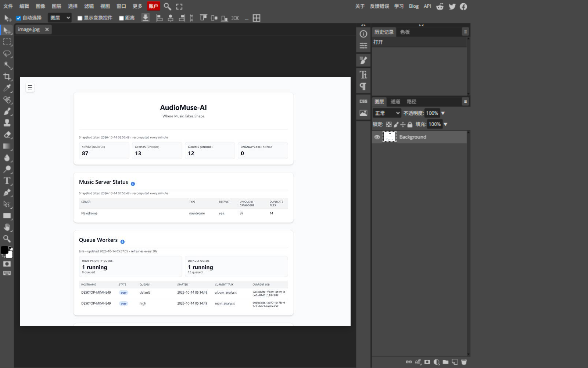The height and width of the screenshot is (368, 588).
Task: Open the History panel options menu
Action: 465,32
